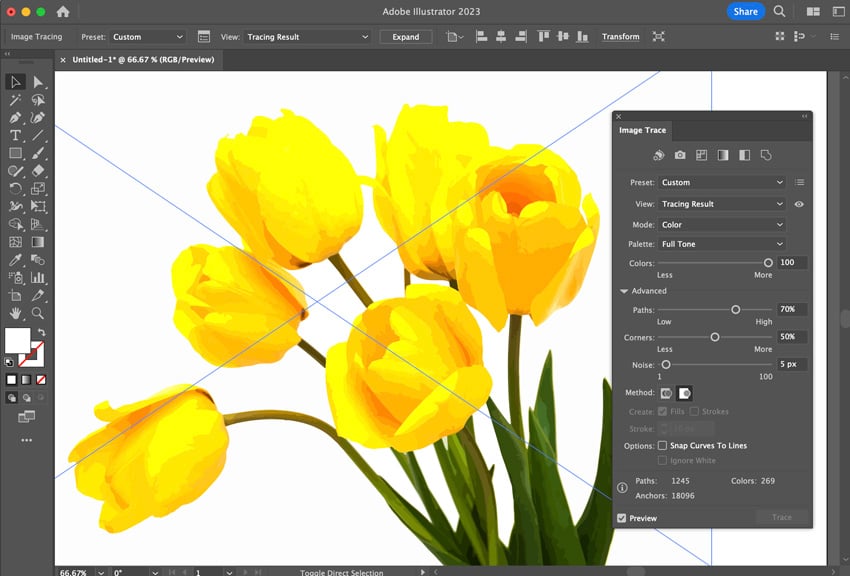Pick the Eyedropper tool
850x576 pixels.
(x=15, y=259)
